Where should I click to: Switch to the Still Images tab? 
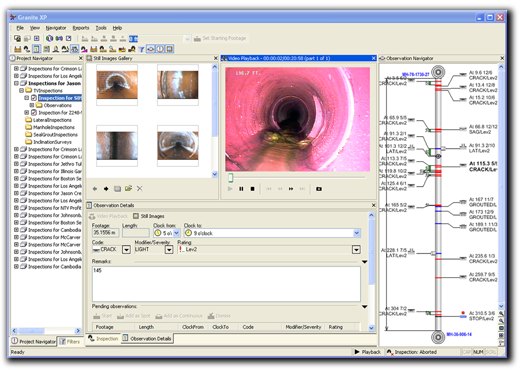point(149,216)
